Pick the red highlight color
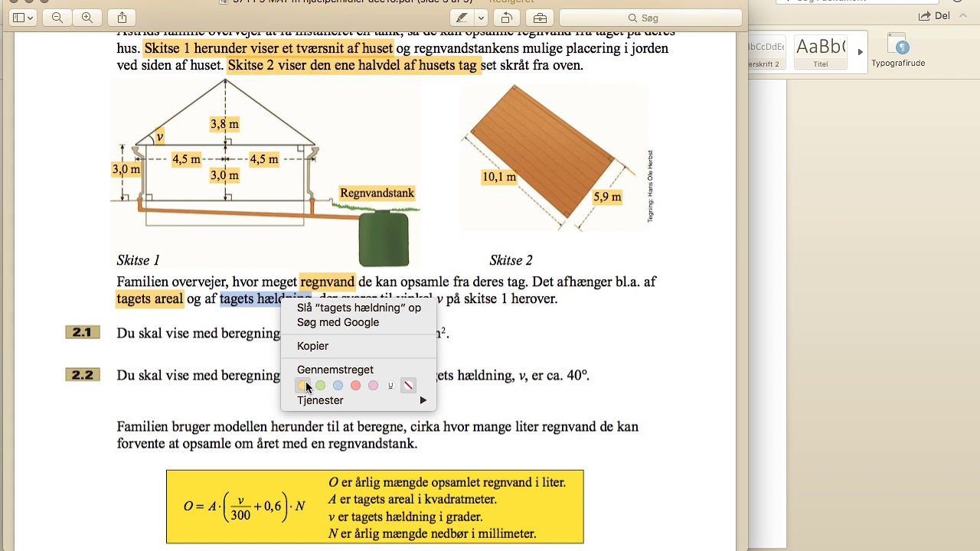 click(x=355, y=386)
